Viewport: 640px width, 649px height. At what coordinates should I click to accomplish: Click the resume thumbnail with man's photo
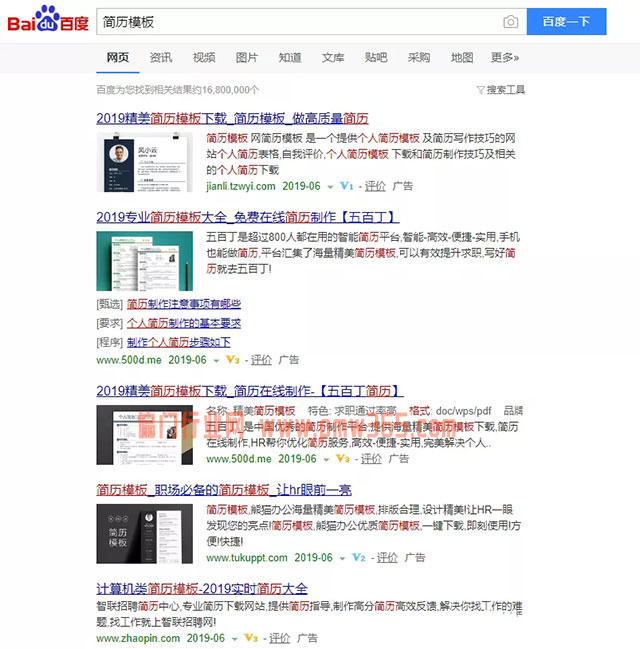pyautogui.click(x=144, y=162)
